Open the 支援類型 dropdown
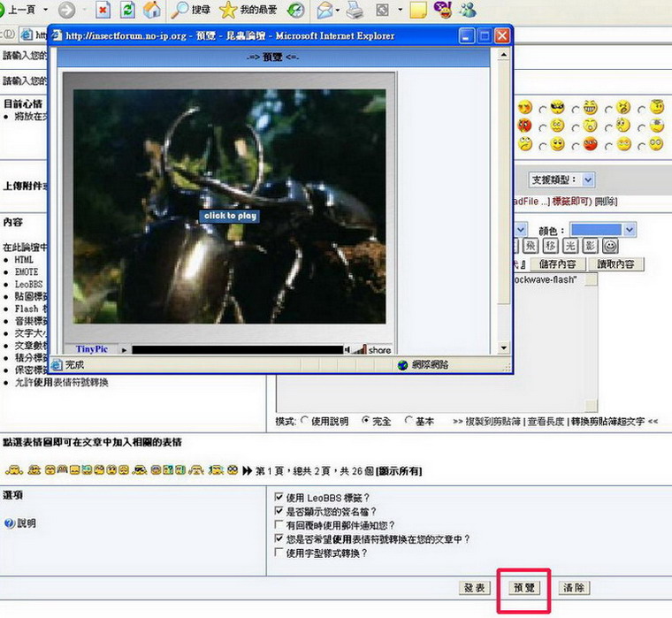Image resolution: width=672 pixels, height=618 pixels. tap(588, 179)
